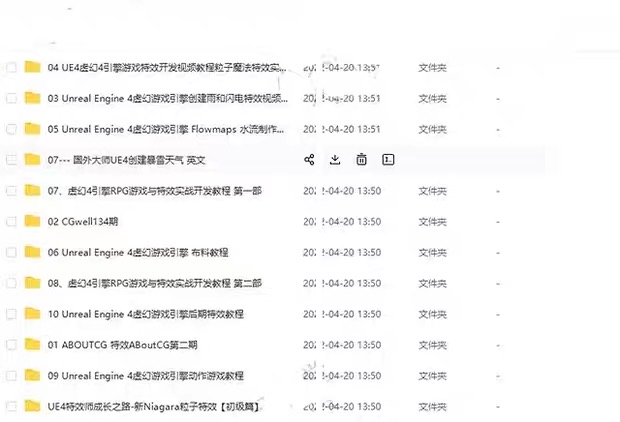Click the rightmost action icon on the hovered row
620x422 pixels.
coord(389,160)
